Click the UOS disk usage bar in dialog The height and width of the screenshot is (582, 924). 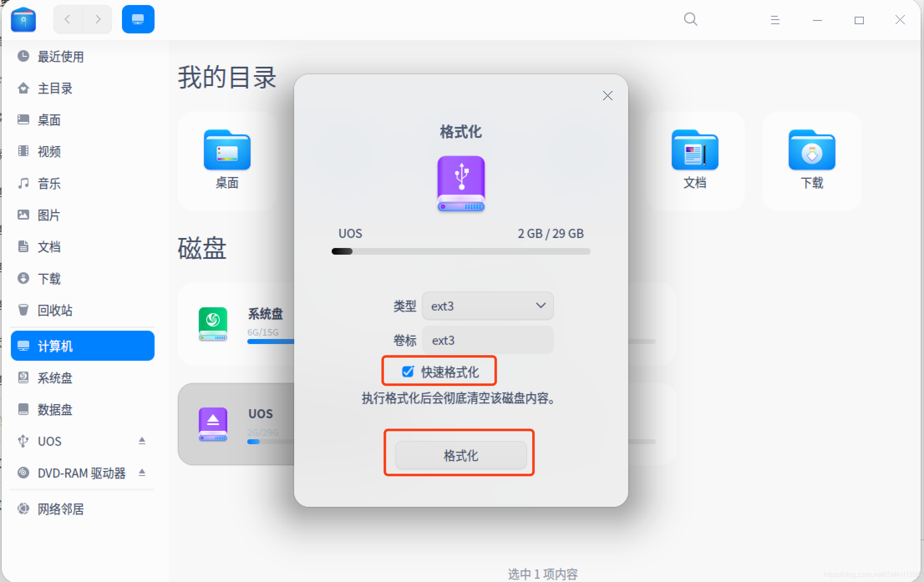pyautogui.click(x=460, y=251)
